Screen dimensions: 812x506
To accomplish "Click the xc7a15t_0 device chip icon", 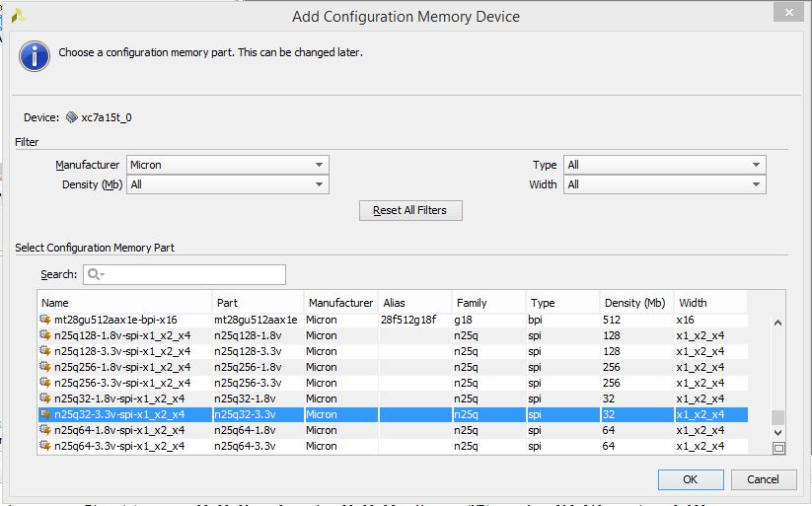I will 71,117.
